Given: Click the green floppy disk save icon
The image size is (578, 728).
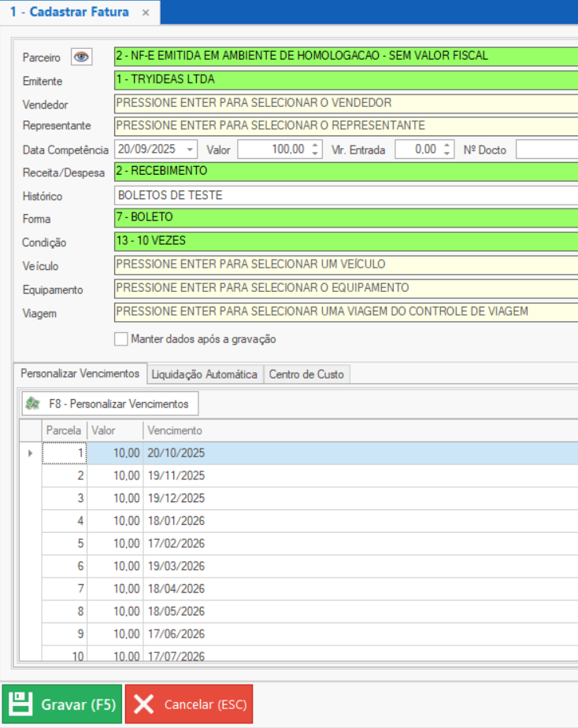Looking at the screenshot, I should [x=20, y=704].
